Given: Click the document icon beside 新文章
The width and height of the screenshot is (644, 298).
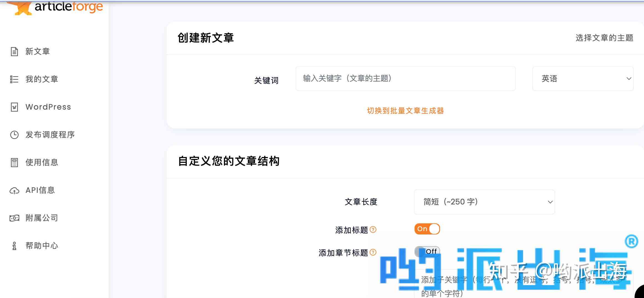Looking at the screenshot, I should tap(14, 52).
